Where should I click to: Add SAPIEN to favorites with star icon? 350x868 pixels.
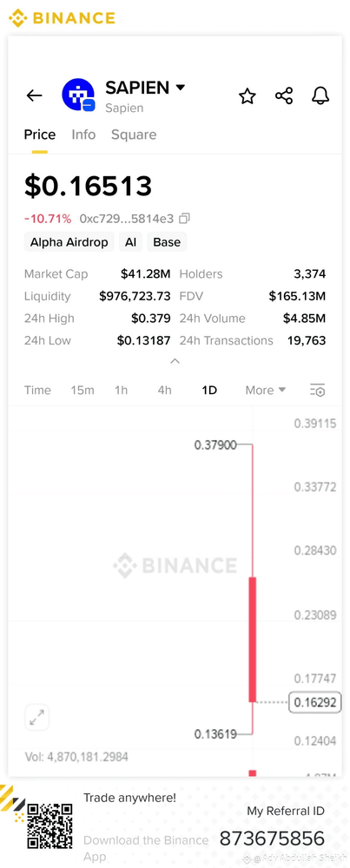(247, 96)
